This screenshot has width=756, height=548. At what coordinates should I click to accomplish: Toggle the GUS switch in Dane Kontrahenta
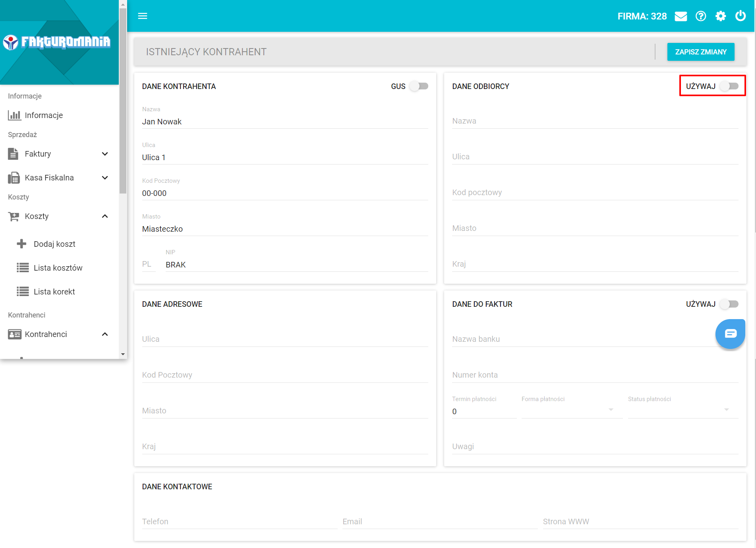(x=419, y=86)
